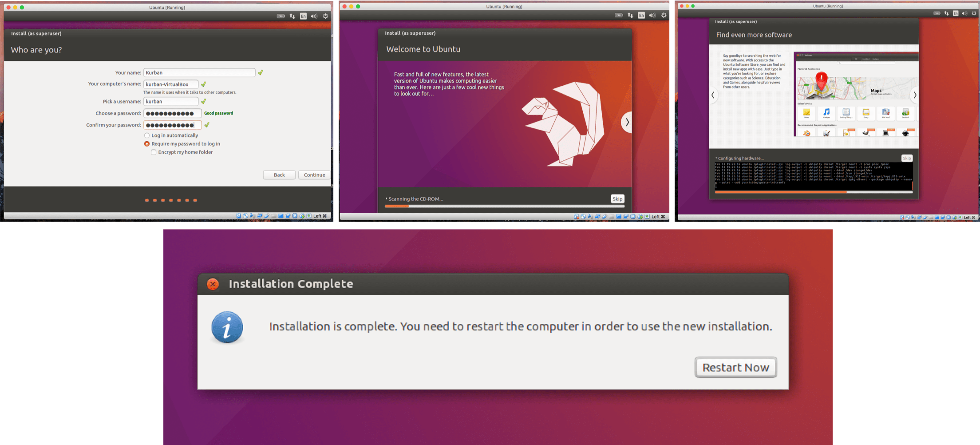Open the VM settings gear menu

(325, 16)
